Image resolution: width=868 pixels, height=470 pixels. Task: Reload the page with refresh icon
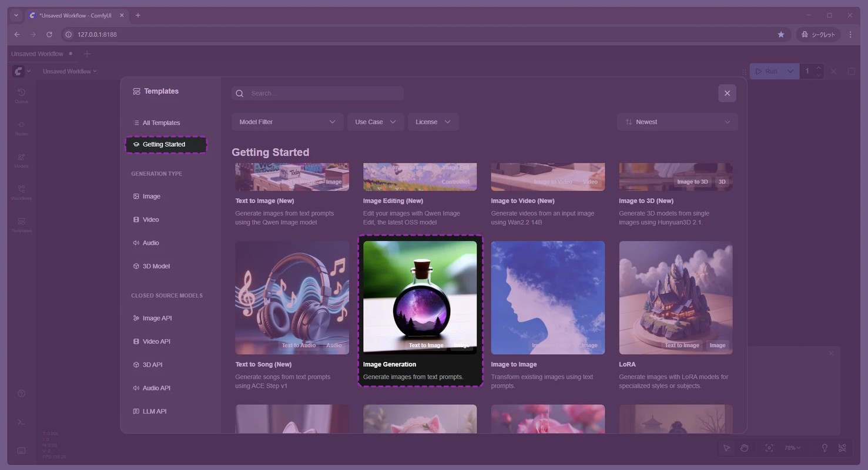pyautogui.click(x=49, y=35)
